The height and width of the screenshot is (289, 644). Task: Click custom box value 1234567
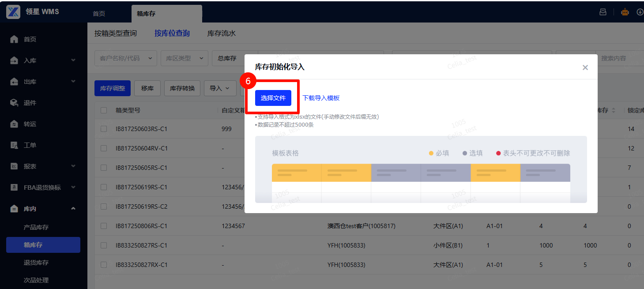[x=233, y=226]
